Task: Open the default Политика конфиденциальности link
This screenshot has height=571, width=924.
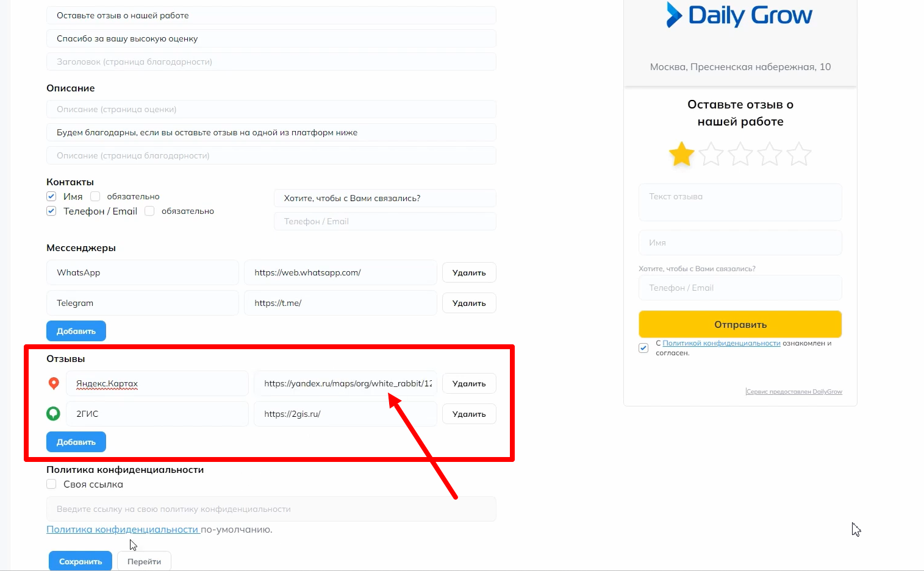Action: tap(123, 530)
